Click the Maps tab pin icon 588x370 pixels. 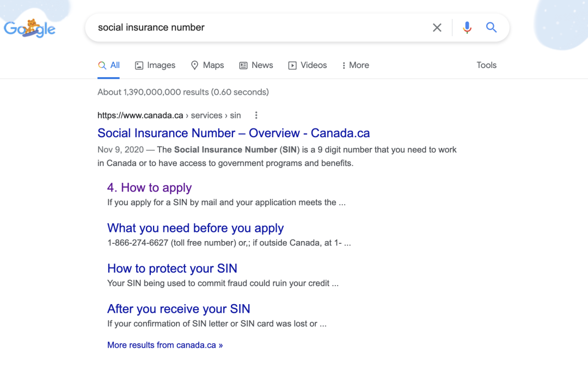click(x=194, y=65)
